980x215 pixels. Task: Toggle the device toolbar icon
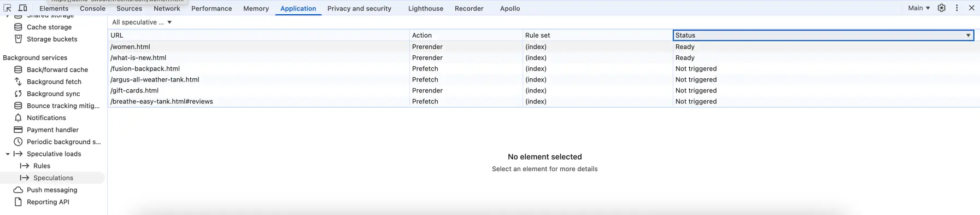23,8
